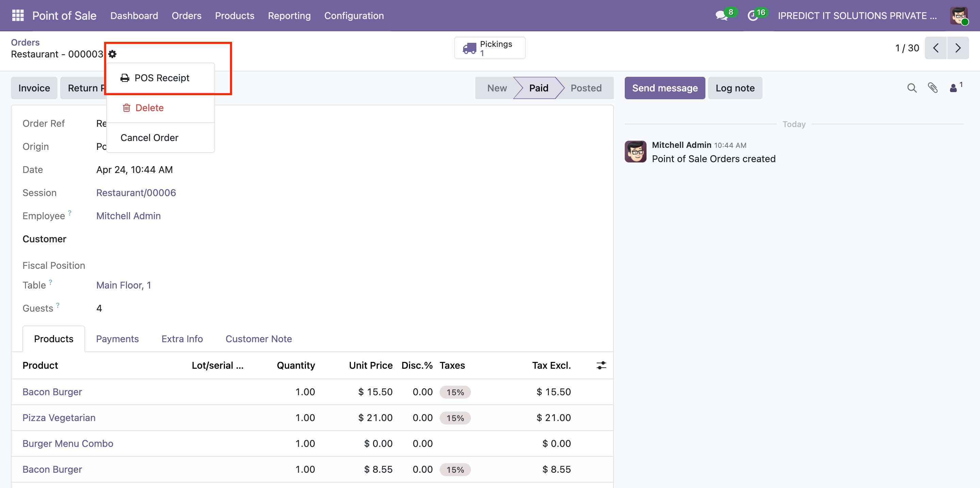Open the Extra Info tab
980x488 pixels.
point(182,338)
